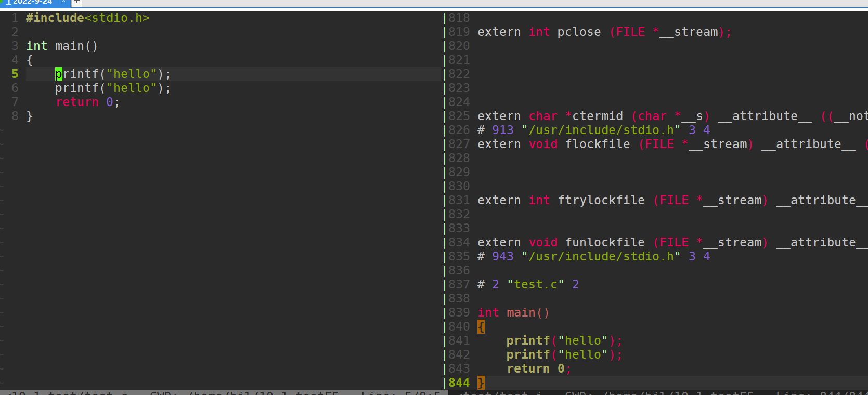868x395 pixels.
Task: Click line number 818 in the right gutter
Action: coord(459,18)
